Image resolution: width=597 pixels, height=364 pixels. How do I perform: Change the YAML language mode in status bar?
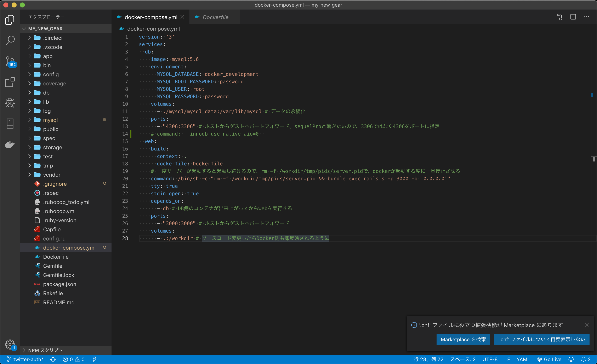523,359
